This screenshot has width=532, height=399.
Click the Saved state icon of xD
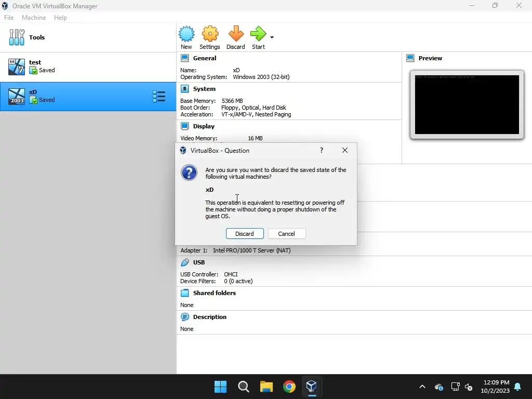point(33,100)
